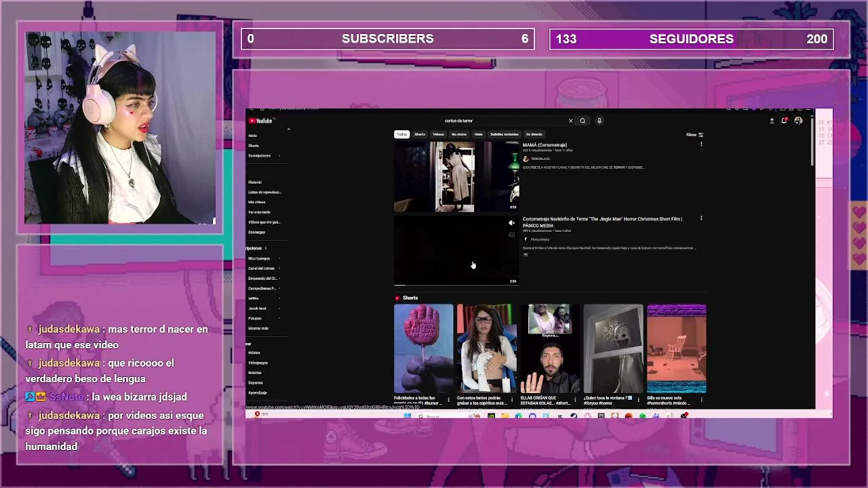The image size is (868, 488).
Task: Click the 18°C weather widget in taskbar
Action: point(261,414)
